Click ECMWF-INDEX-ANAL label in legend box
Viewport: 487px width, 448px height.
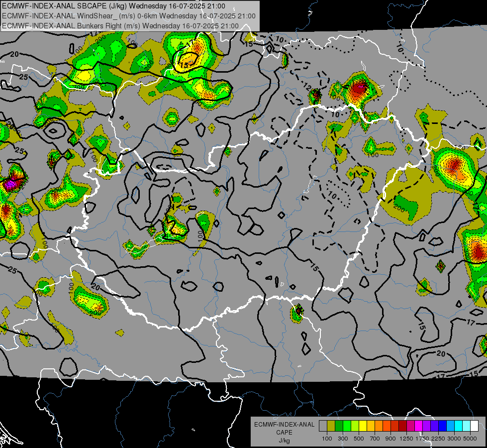[x=284, y=425]
